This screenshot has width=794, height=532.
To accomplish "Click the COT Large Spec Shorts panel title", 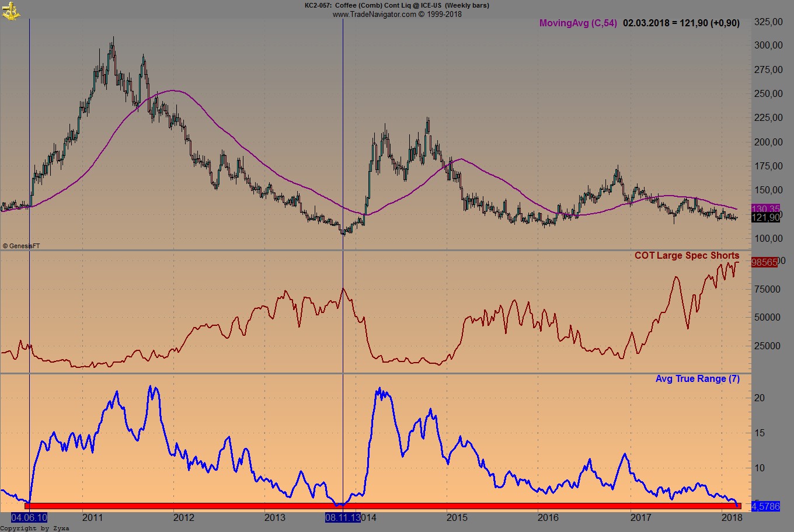I will tap(687, 256).
